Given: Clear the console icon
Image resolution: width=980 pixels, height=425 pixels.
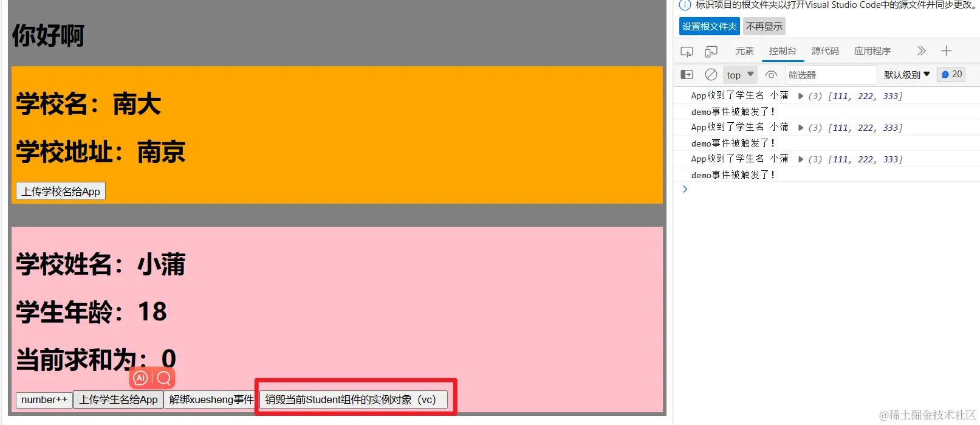Looking at the screenshot, I should pyautogui.click(x=711, y=75).
